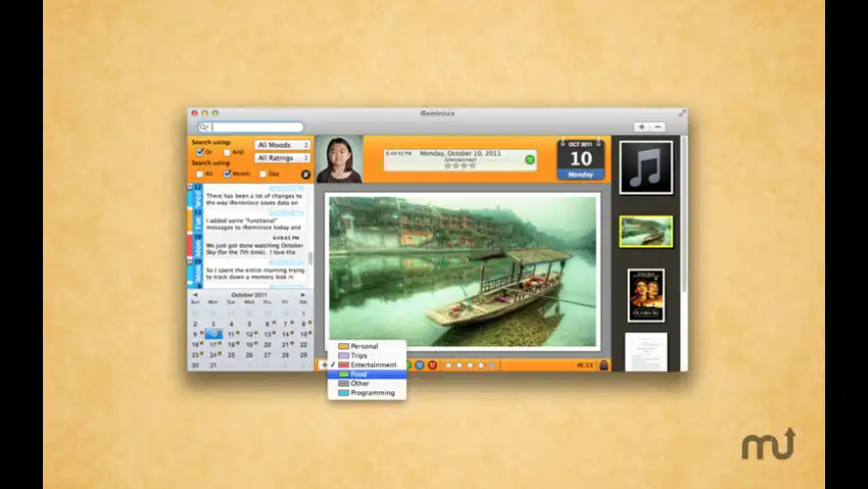868x489 pixels.
Task: Select highlighted October 10 in calendar
Action: click(x=214, y=334)
